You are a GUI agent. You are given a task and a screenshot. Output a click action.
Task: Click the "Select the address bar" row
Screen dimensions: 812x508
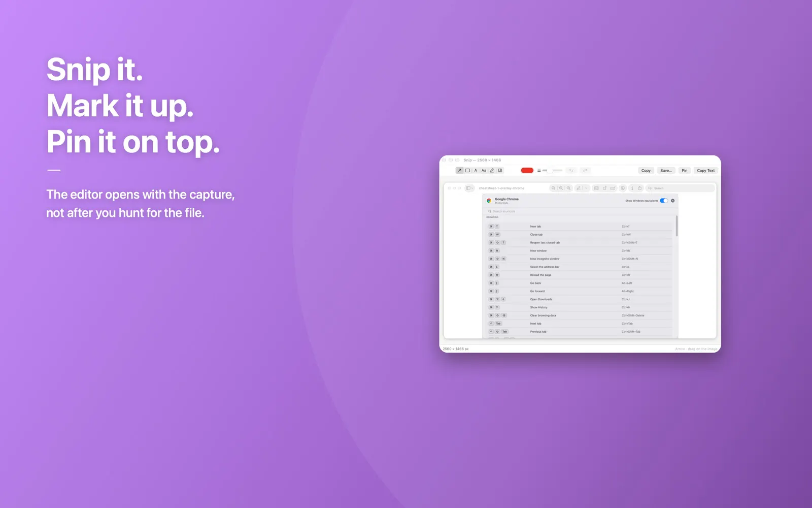[580, 267]
